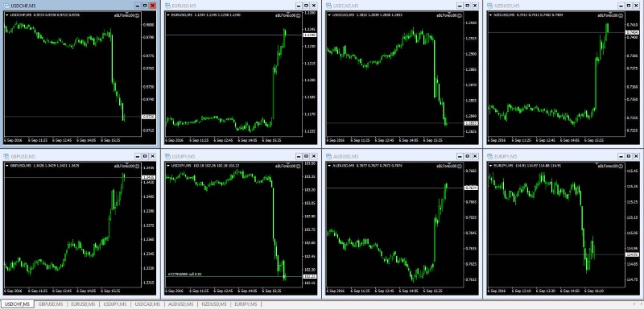Image resolution: width=644 pixels, height=310 pixels.
Task: Switch to the USDCAD,M5 bottom tab
Action: click(x=148, y=304)
